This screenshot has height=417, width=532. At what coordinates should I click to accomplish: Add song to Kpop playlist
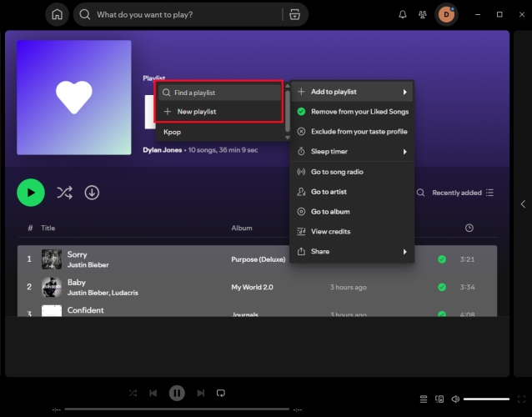tap(219, 132)
